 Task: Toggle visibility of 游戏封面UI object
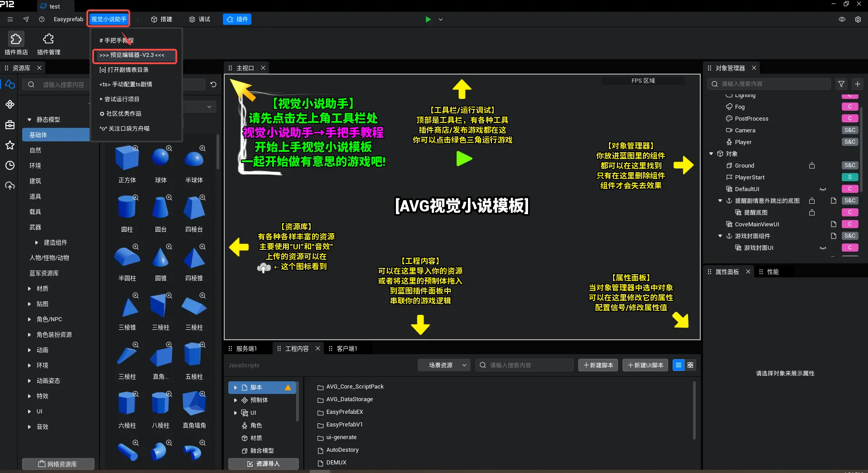(x=823, y=248)
